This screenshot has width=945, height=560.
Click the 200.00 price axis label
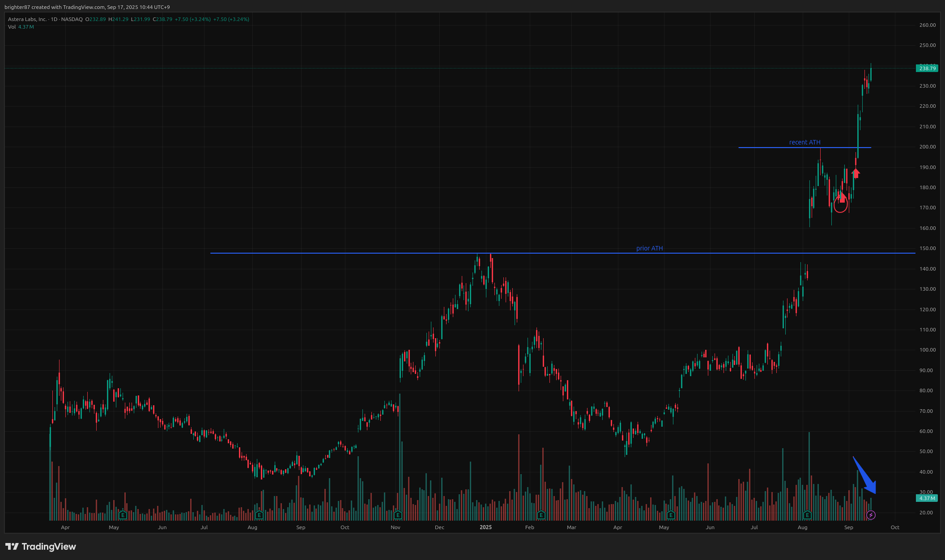coord(928,147)
